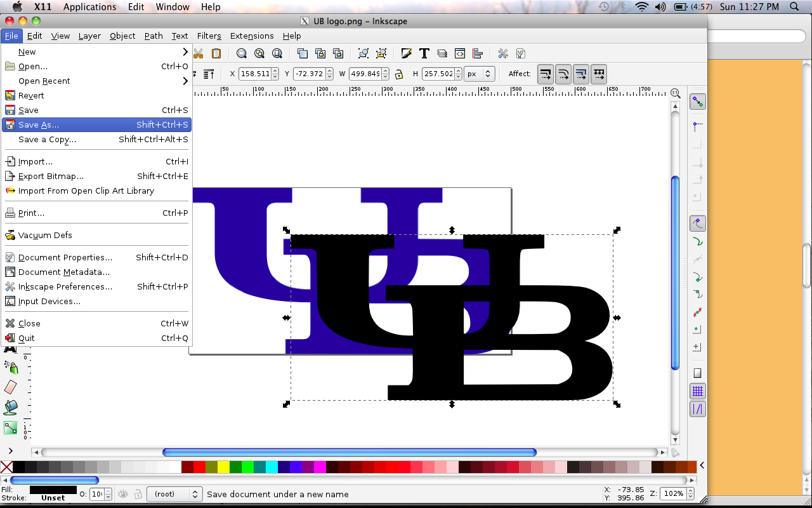
Task: Toggle scale rounded corners with rectangles
Action: [x=563, y=74]
